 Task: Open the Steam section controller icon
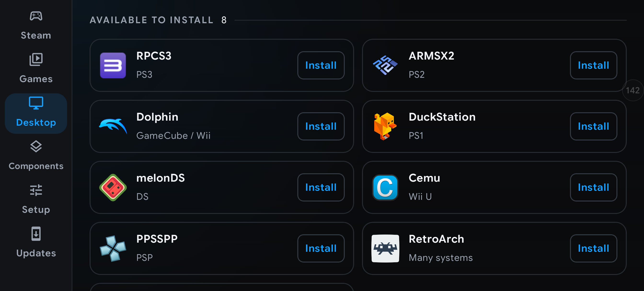pos(36,16)
